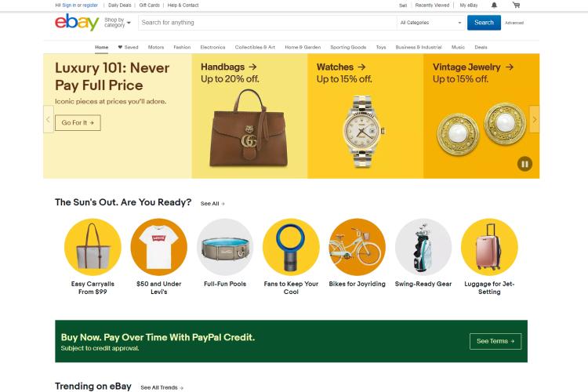
Task: Click the arrow next to Vintage Jewelry
Action: [x=510, y=67]
